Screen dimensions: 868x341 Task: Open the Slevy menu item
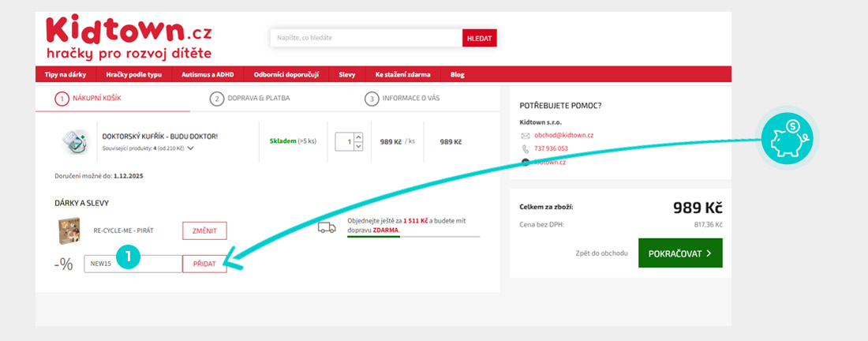[346, 75]
